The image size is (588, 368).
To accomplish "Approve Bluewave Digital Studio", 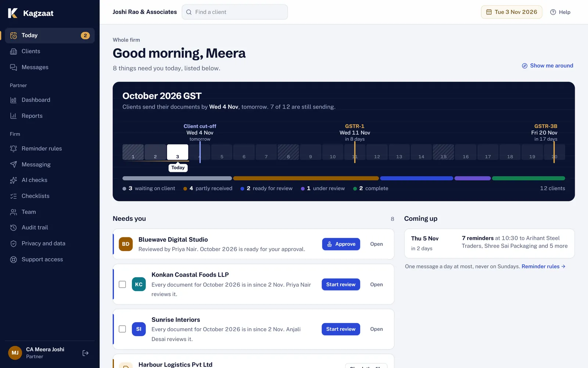I will (341, 244).
